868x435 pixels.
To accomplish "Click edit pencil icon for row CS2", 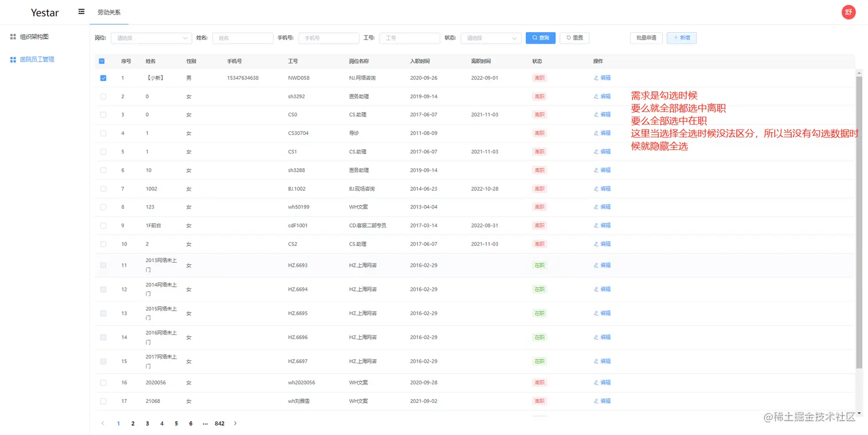I will 596,244.
